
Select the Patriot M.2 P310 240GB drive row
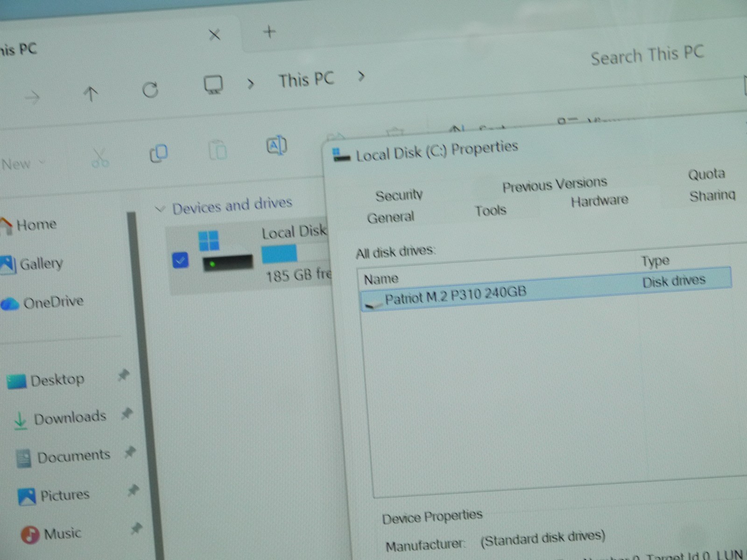pyautogui.click(x=546, y=289)
